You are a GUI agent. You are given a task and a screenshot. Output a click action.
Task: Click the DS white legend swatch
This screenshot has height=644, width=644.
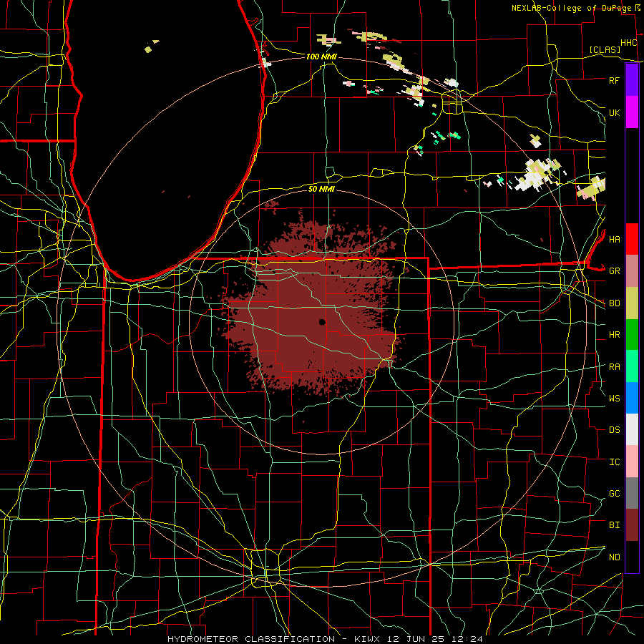pos(632,429)
